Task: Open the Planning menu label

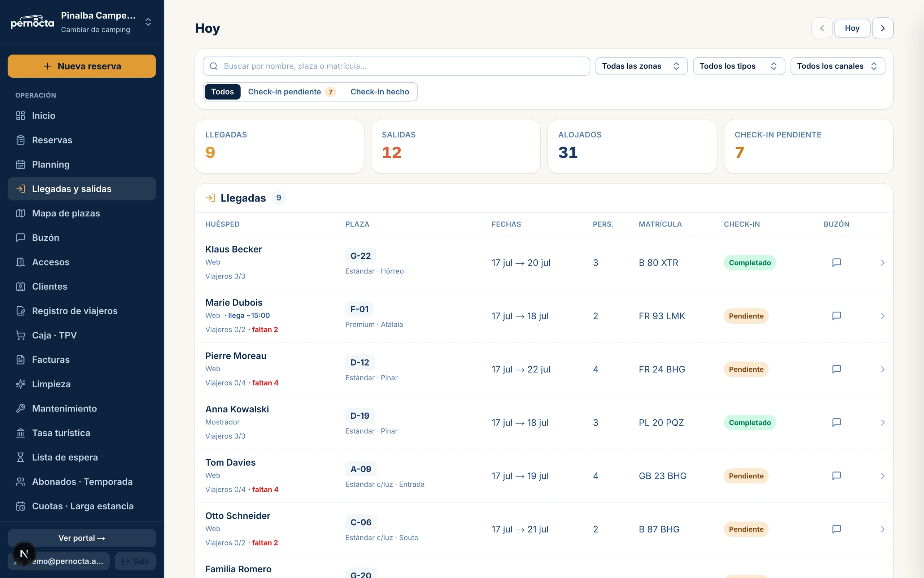Action: click(x=51, y=164)
